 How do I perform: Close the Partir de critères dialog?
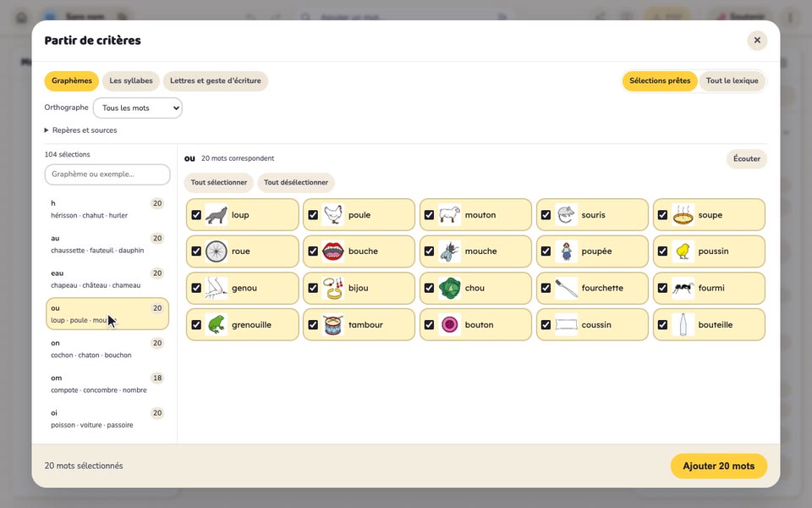757,41
